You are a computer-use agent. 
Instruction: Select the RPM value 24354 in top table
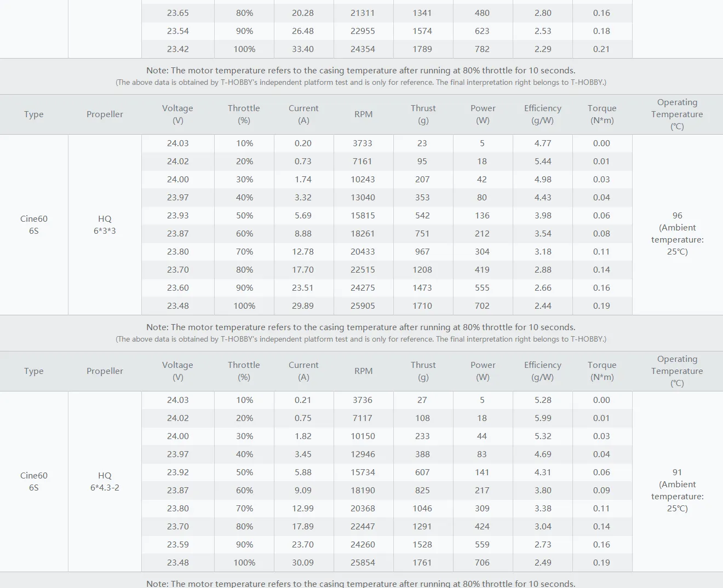pos(363,49)
